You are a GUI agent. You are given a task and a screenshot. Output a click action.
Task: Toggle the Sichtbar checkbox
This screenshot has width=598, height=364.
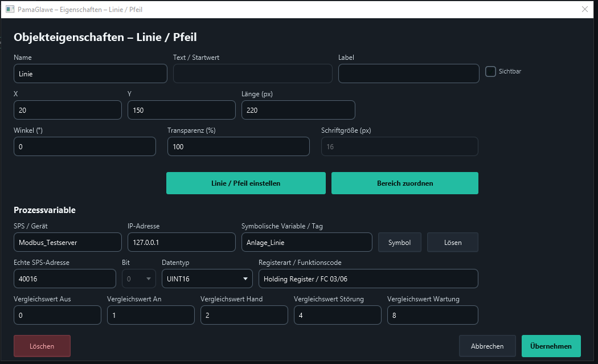coord(490,71)
